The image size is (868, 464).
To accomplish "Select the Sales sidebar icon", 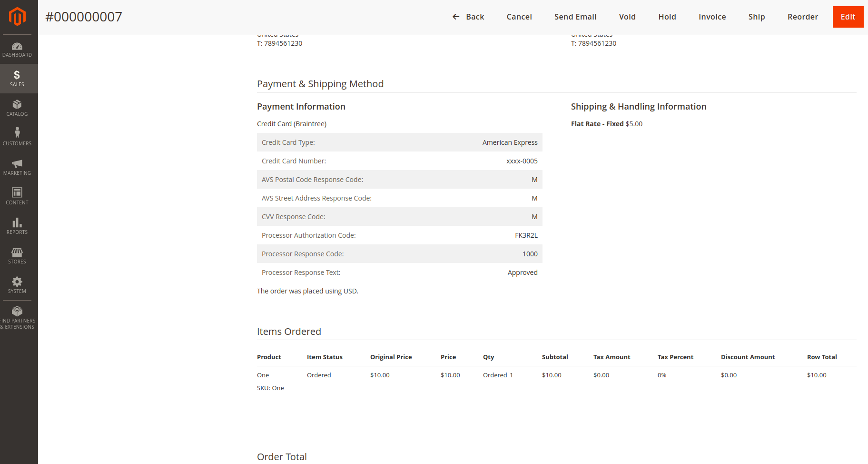I will pyautogui.click(x=18, y=78).
